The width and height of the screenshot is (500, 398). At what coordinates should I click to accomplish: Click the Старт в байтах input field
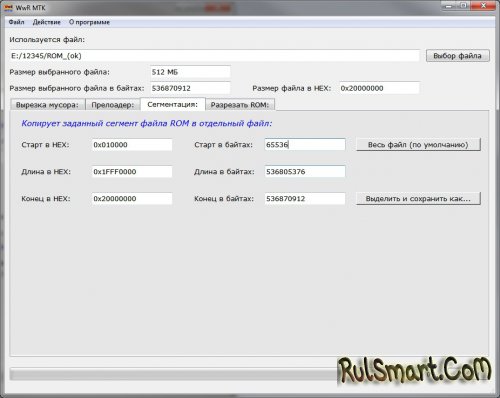point(305,145)
